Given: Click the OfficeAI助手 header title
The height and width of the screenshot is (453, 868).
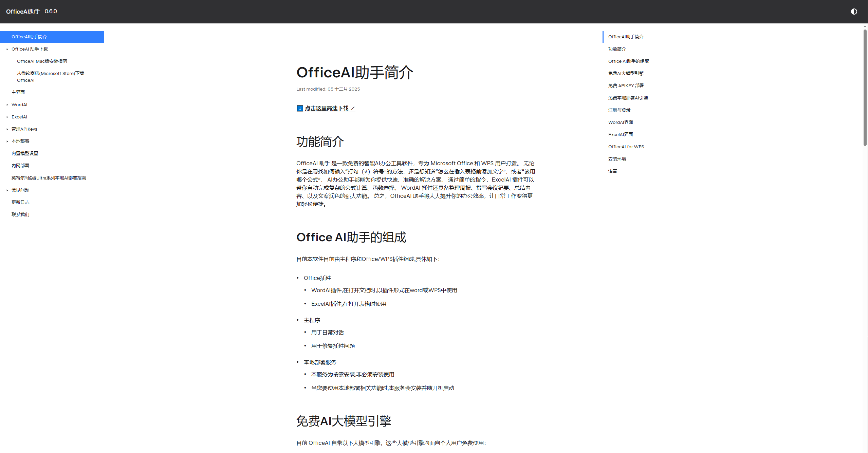Looking at the screenshot, I should [x=23, y=12].
